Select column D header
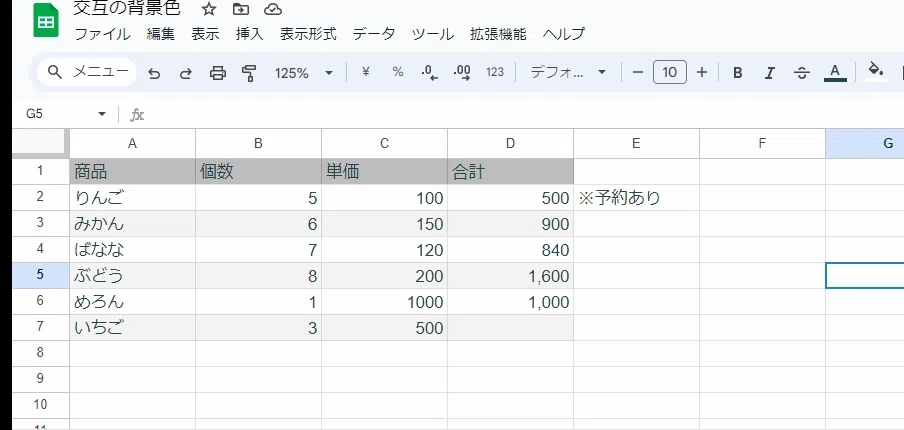 coord(510,144)
